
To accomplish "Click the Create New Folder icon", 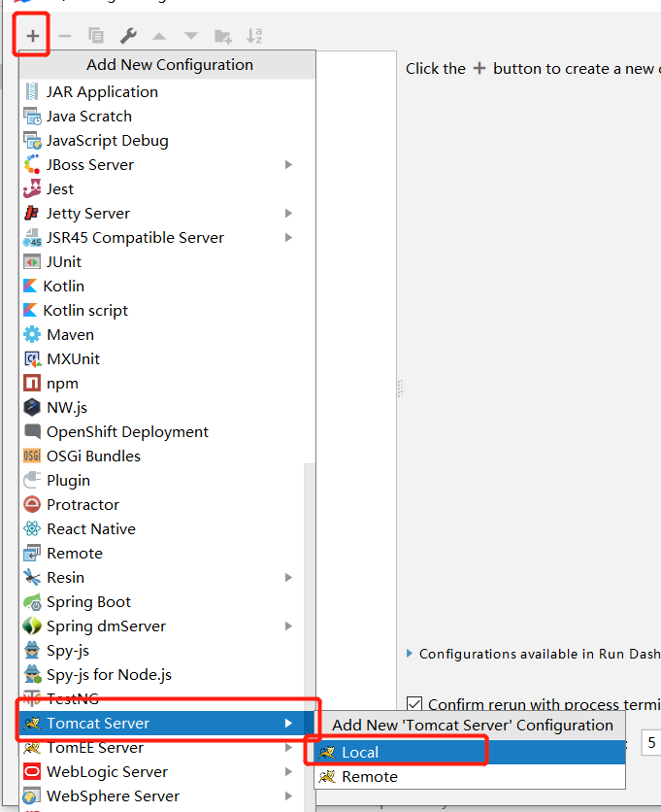I will point(223,36).
